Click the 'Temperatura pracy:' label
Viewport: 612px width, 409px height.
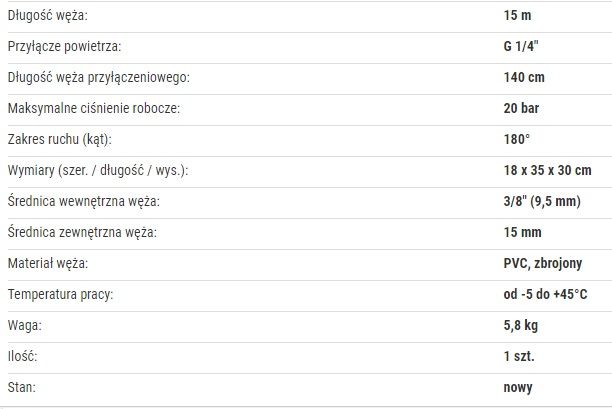(x=60, y=294)
